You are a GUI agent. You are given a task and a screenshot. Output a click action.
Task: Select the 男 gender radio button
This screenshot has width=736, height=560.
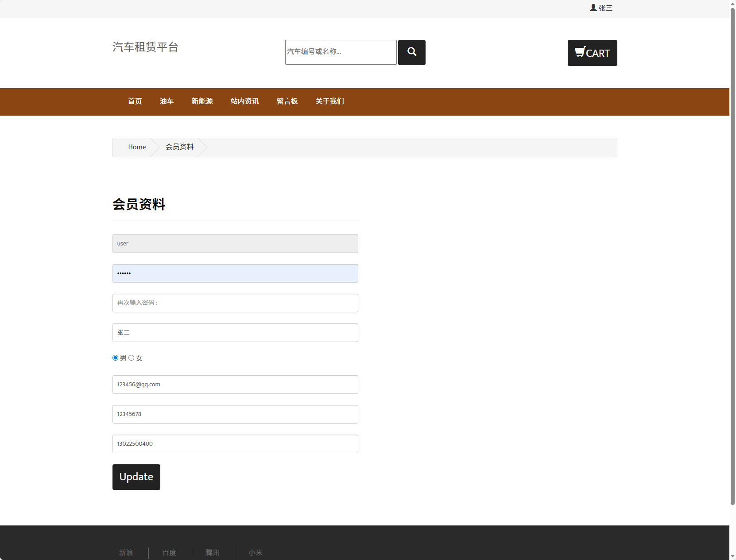tap(115, 358)
